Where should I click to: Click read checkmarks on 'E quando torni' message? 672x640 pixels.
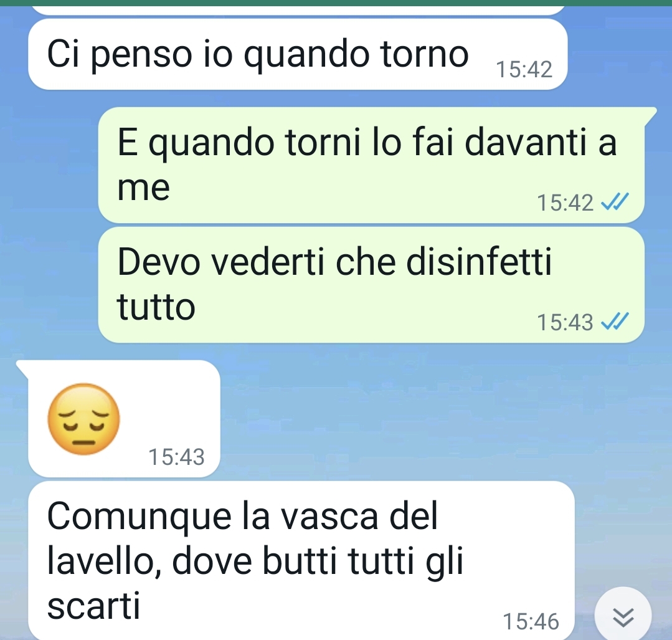click(615, 202)
